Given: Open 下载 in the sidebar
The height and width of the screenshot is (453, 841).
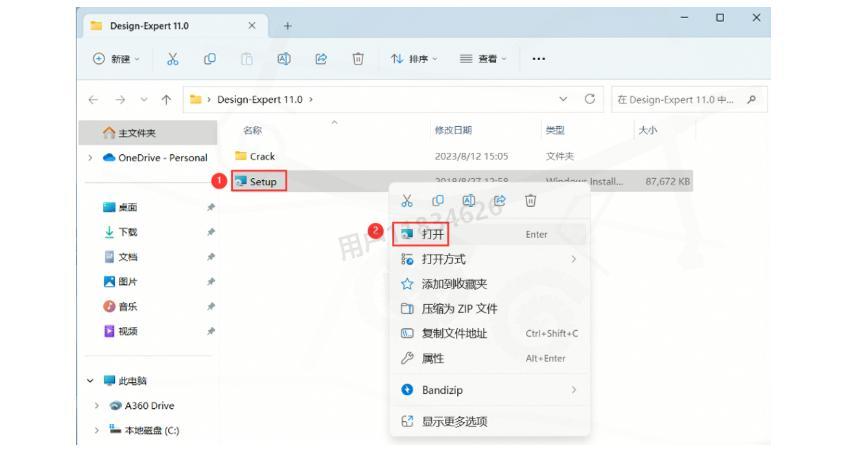Looking at the screenshot, I should point(120,232).
